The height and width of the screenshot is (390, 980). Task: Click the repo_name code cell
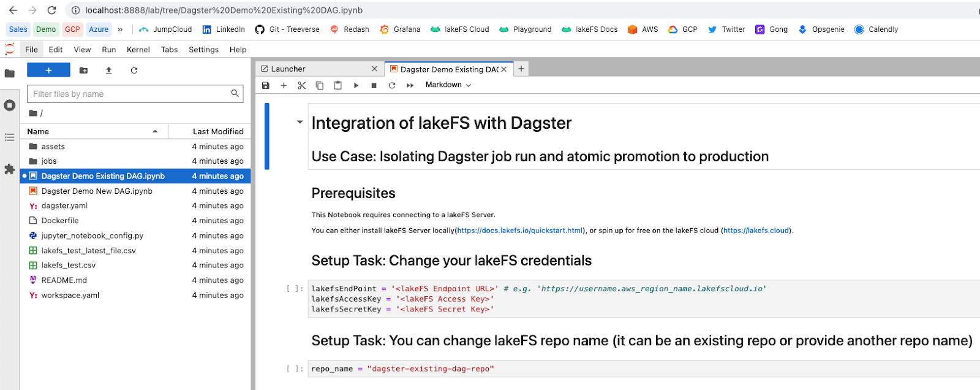644,369
